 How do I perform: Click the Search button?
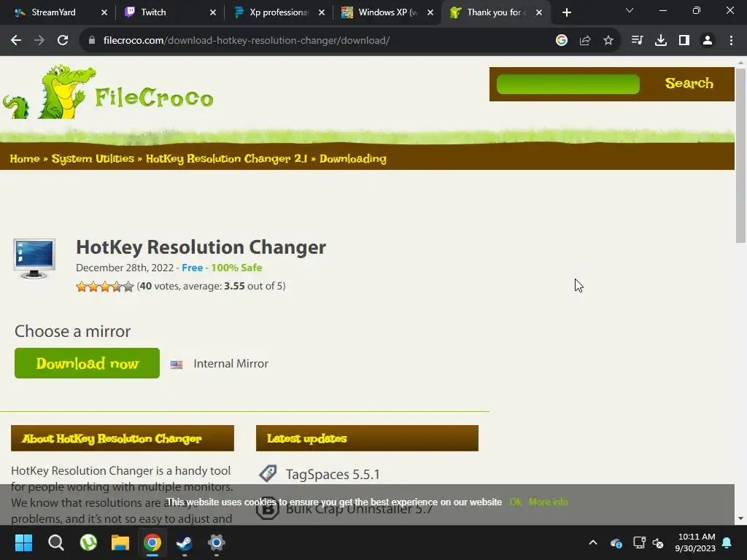pyautogui.click(x=689, y=83)
